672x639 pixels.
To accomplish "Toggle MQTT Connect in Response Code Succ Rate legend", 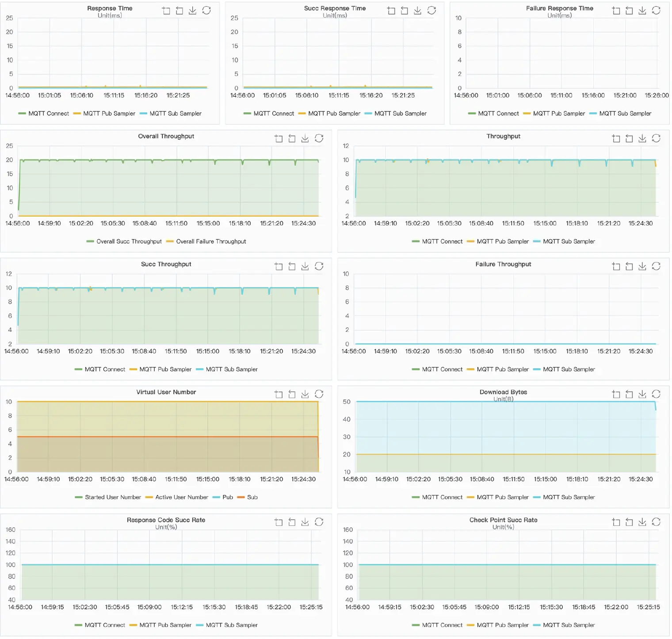I will click(100, 625).
